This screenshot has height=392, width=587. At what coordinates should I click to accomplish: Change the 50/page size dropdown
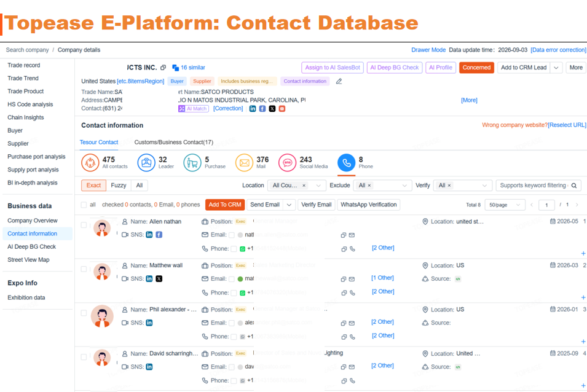[504, 205]
